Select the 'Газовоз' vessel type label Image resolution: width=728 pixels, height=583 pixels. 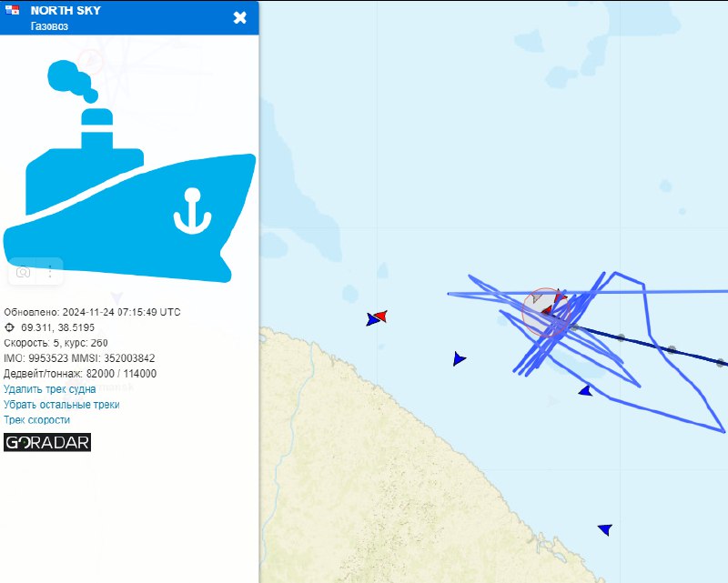pos(49,26)
